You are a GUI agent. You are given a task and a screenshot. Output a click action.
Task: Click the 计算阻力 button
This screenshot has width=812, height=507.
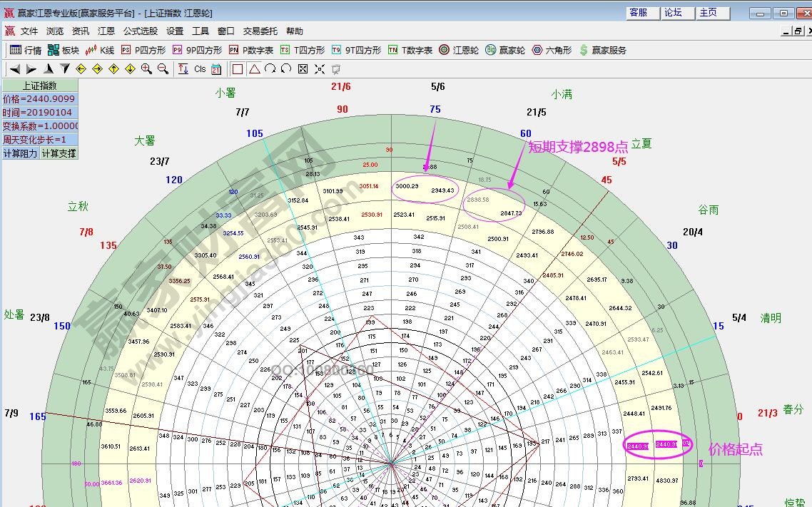pos(20,153)
